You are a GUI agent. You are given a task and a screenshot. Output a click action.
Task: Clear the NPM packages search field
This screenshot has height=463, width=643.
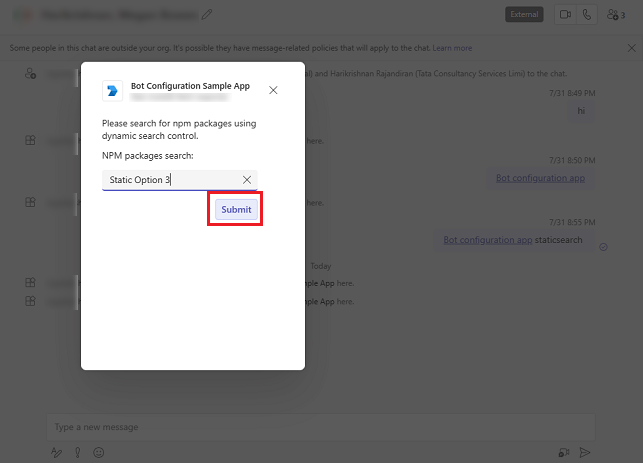click(x=247, y=180)
